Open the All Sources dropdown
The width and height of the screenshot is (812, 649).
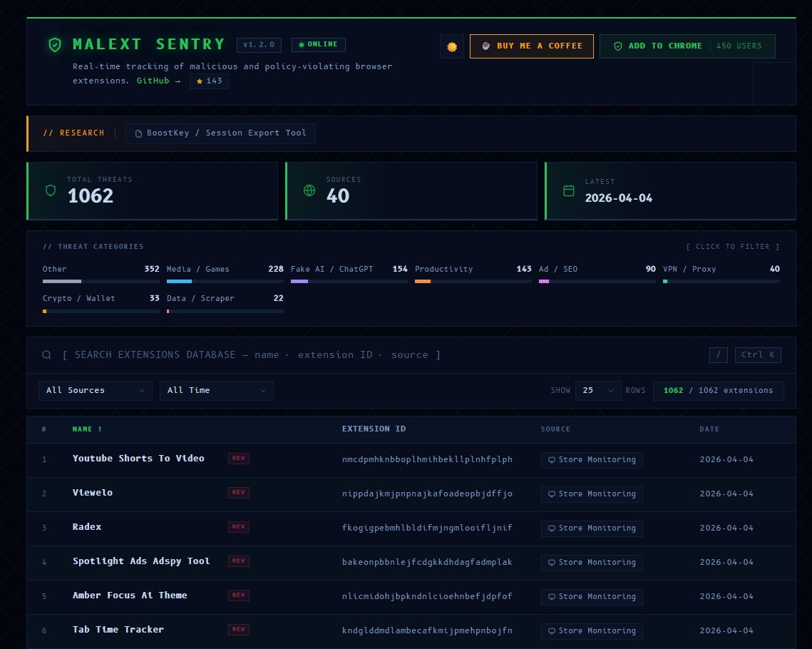pos(95,390)
